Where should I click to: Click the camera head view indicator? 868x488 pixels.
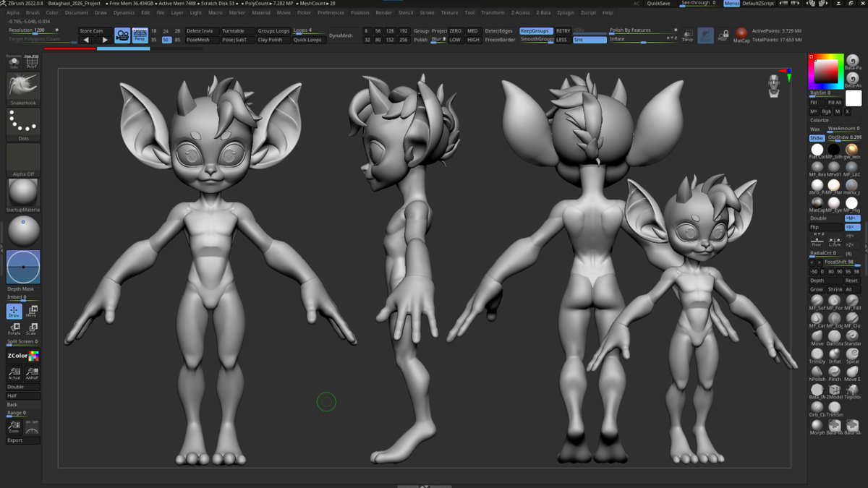[x=774, y=85]
